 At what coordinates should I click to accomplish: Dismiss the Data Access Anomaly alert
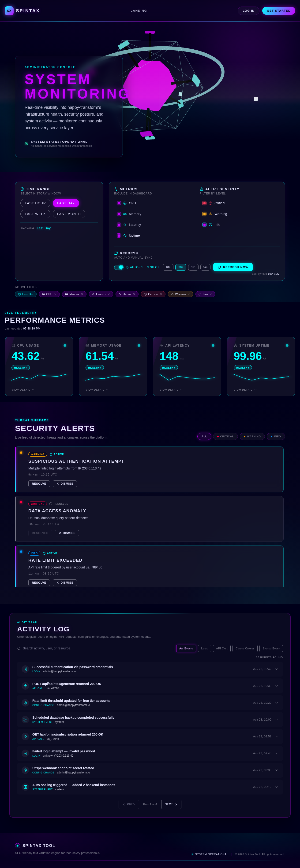[67, 533]
